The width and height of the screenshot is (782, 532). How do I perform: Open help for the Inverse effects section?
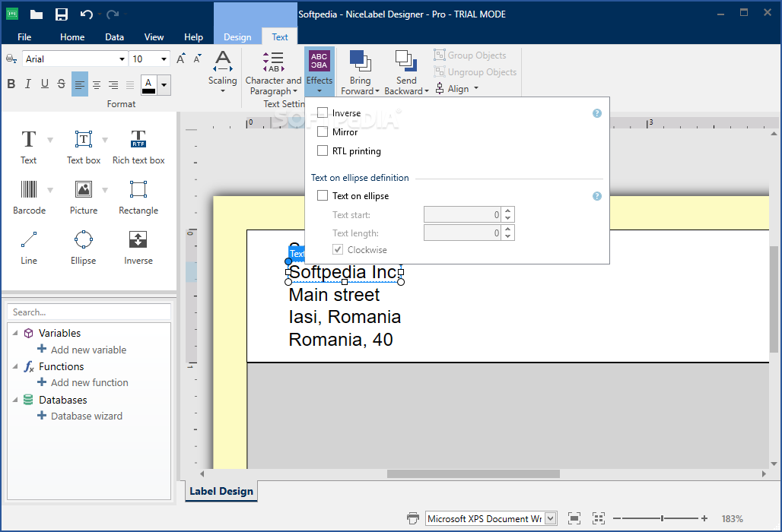[x=597, y=113]
